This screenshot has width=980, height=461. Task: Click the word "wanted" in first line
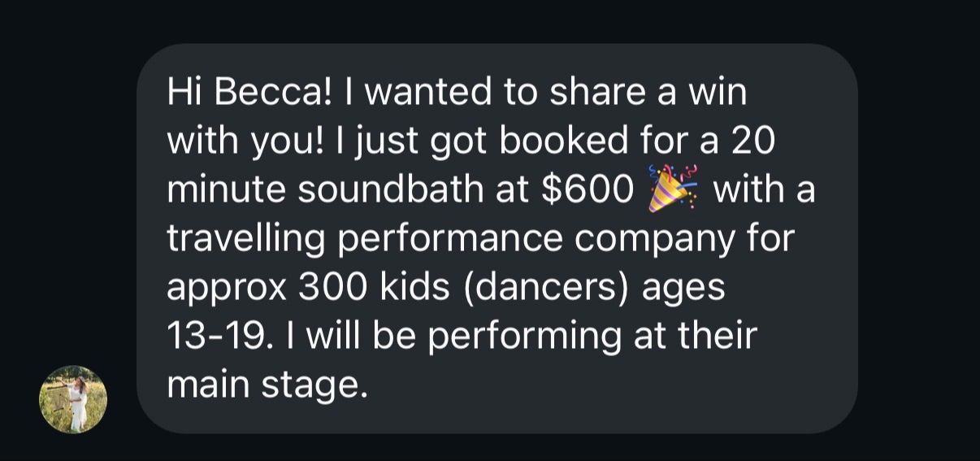click(429, 93)
